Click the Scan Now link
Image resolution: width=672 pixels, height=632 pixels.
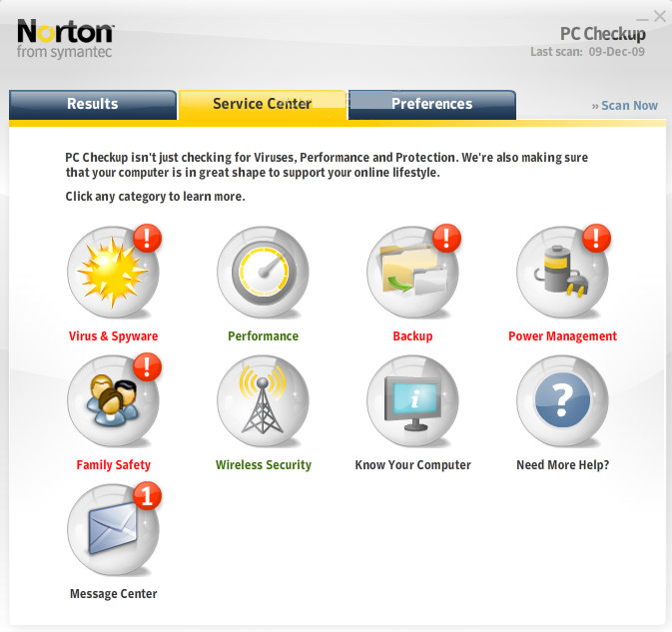click(625, 106)
